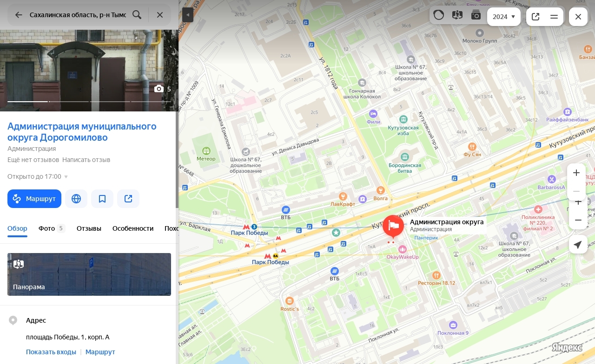Toggle the photos layer camera icon
Image resolution: width=595 pixels, height=364 pixels.
pyautogui.click(x=476, y=15)
